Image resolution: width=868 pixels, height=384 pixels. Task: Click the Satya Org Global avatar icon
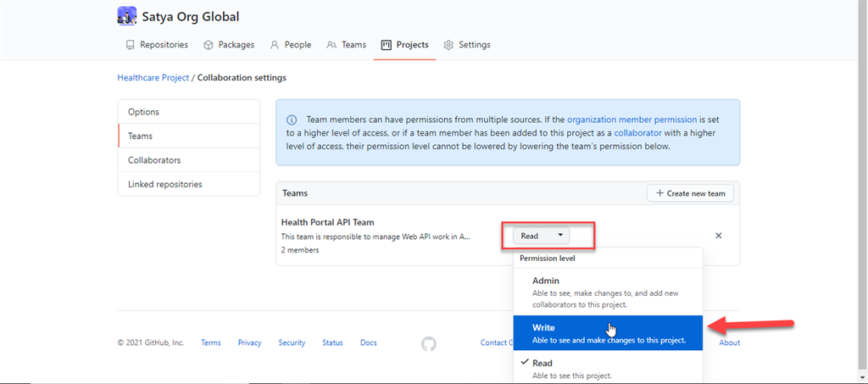click(x=127, y=16)
